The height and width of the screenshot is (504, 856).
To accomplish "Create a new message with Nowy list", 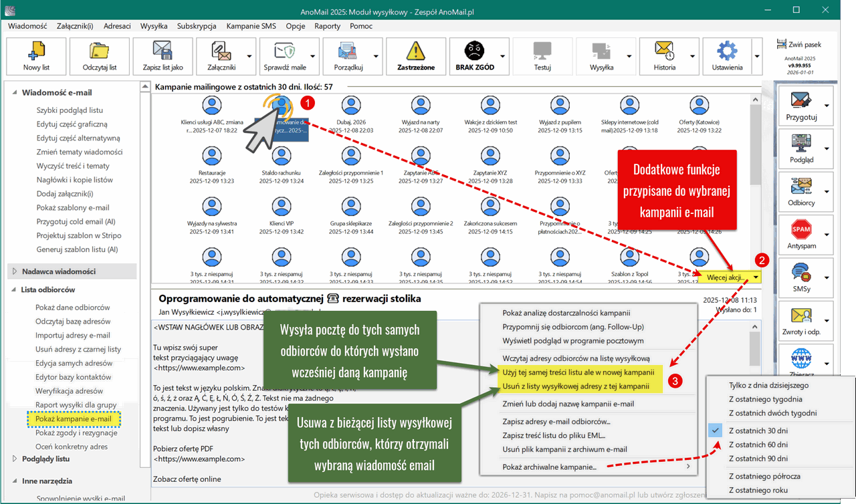I will pyautogui.click(x=36, y=56).
